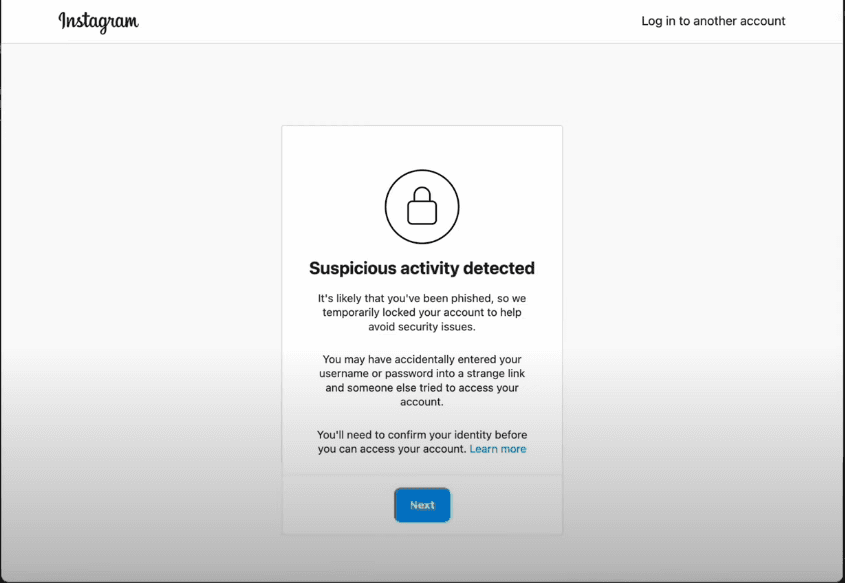Screen dimensions: 845x583
Task: Click the padlock icon inside the circle
Action: click(x=422, y=207)
